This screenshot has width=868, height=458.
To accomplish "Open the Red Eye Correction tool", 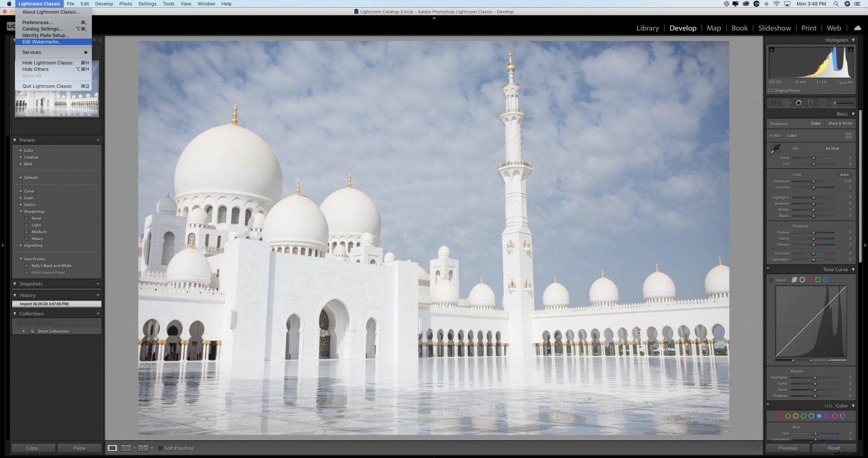I will pos(799,103).
